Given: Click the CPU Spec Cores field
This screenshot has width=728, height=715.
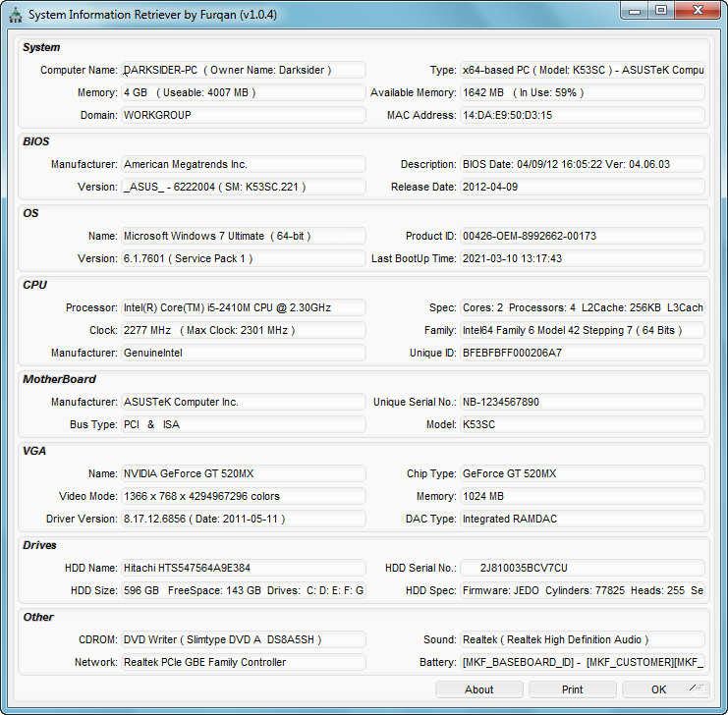Looking at the screenshot, I should coord(583,307).
